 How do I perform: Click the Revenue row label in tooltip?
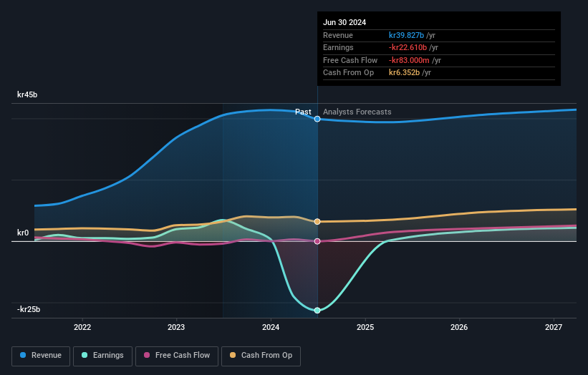point(338,35)
